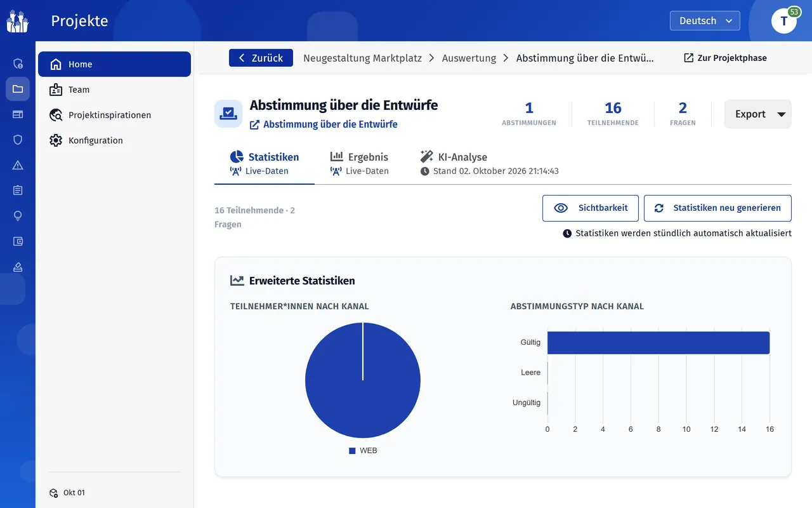812x508 pixels.
Task: Click the 1 Abstimmungen counter
Action: click(529, 114)
